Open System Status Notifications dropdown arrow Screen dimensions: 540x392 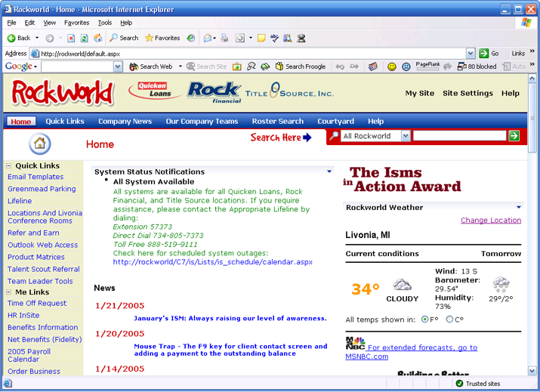click(329, 171)
